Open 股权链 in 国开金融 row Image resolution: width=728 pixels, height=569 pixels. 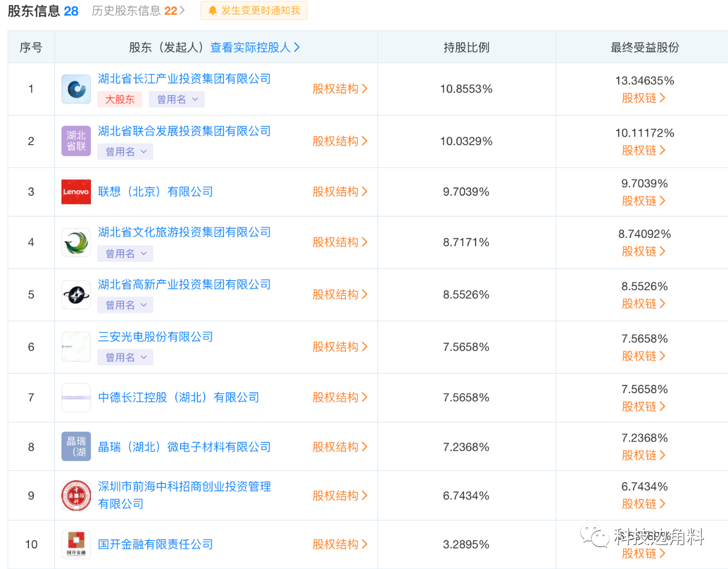coord(644,554)
